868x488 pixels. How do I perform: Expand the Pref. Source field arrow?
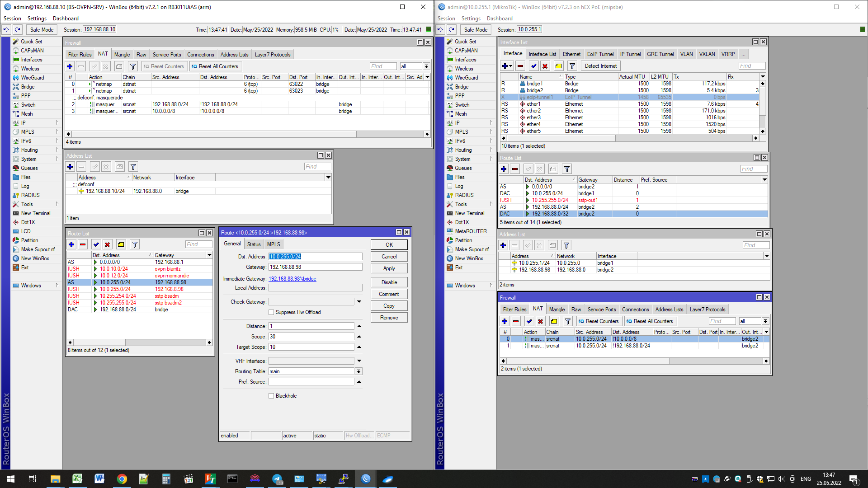[x=359, y=382]
